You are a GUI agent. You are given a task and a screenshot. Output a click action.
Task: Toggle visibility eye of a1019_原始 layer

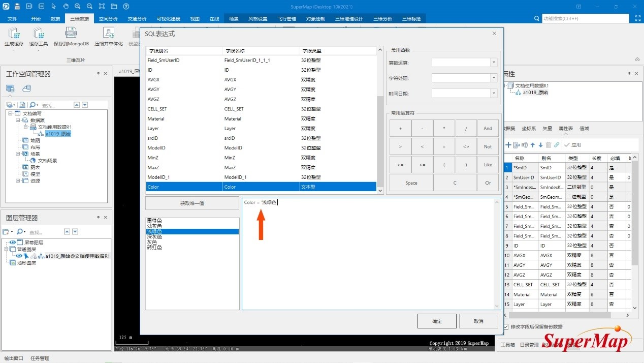pyautogui.click(x=19, y=256)
